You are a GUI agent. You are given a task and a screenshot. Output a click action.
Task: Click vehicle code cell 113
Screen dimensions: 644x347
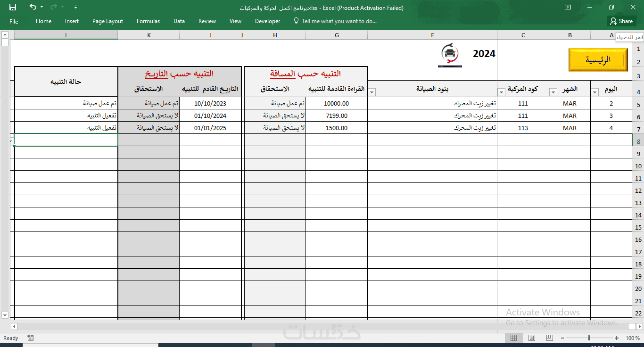(x=523, y=128)
